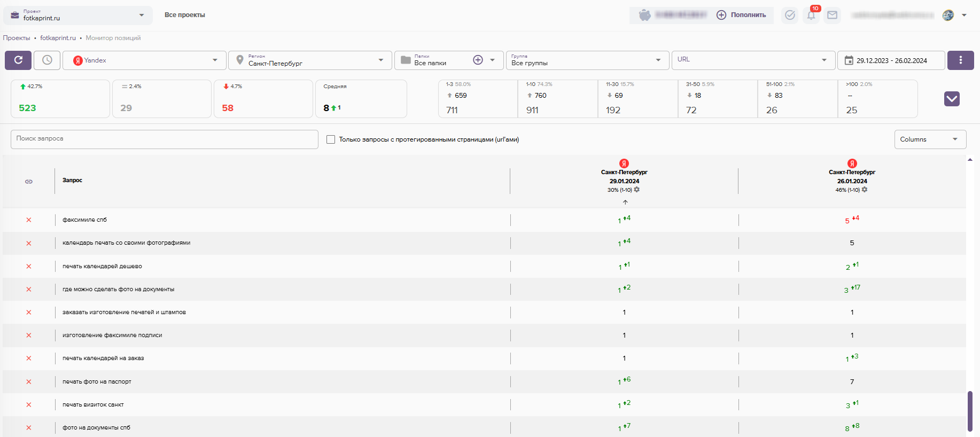Go to Все проекты
980x437 pixels.
point(185,15)
